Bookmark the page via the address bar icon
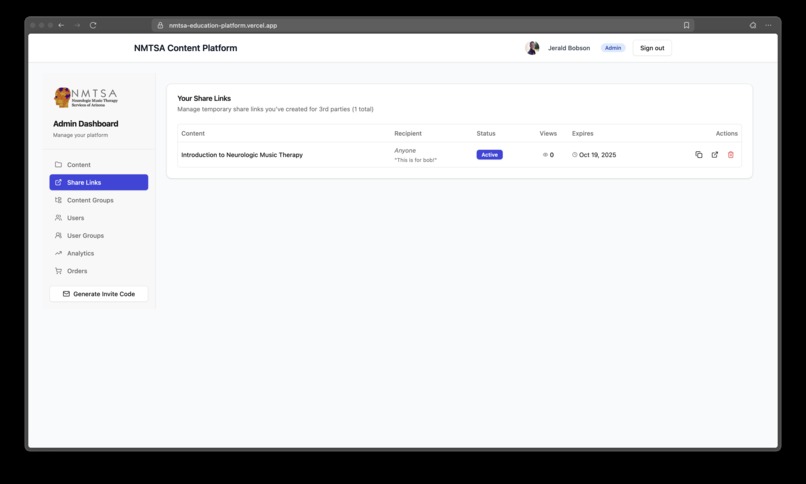This screenshot has height=484, width=806. pos(686,25)
